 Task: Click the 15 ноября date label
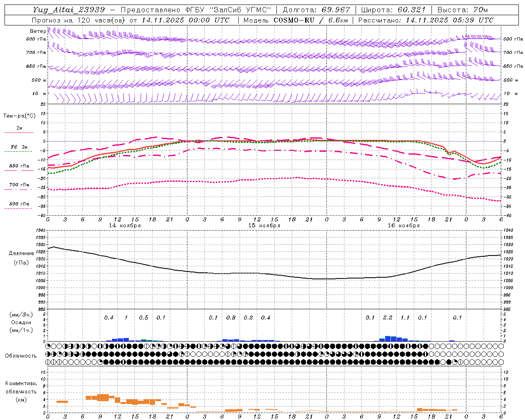pos(264,226)
